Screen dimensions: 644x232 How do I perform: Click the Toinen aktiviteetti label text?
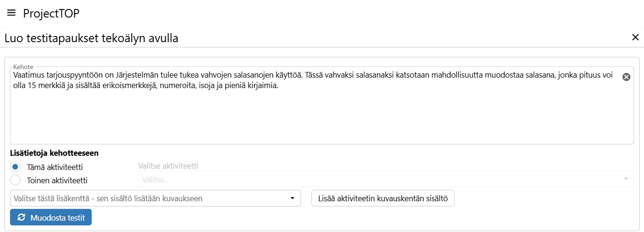(x=57, y=180)
